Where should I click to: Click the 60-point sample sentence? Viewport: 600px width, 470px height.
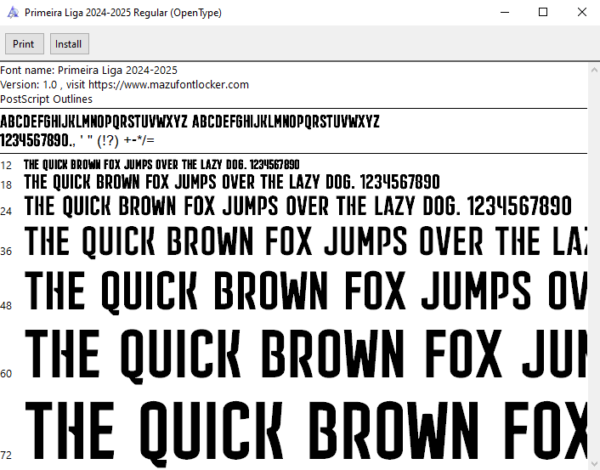305,355
